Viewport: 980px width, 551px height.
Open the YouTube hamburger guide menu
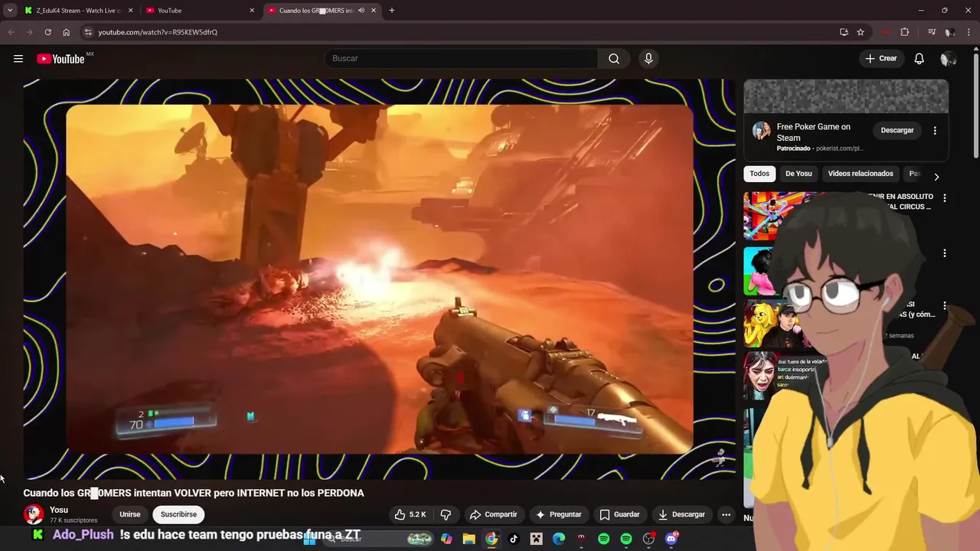(x=18, y=59)
